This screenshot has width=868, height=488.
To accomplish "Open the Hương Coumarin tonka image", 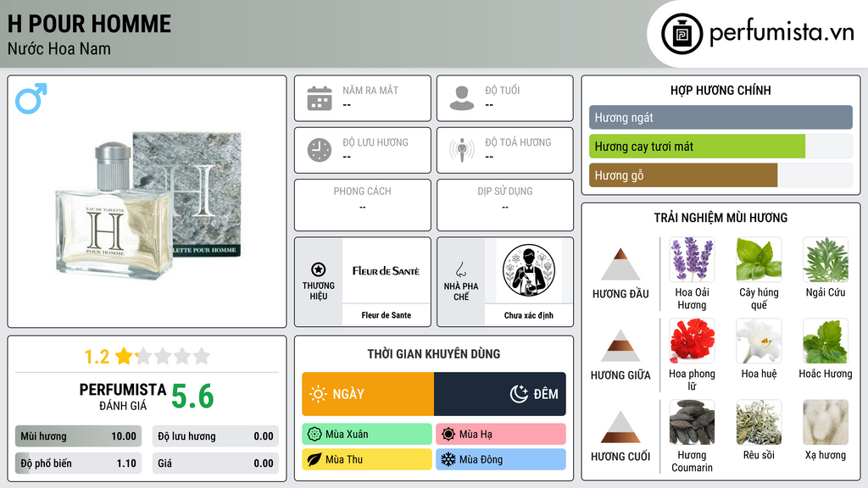I will coord(692,422).
